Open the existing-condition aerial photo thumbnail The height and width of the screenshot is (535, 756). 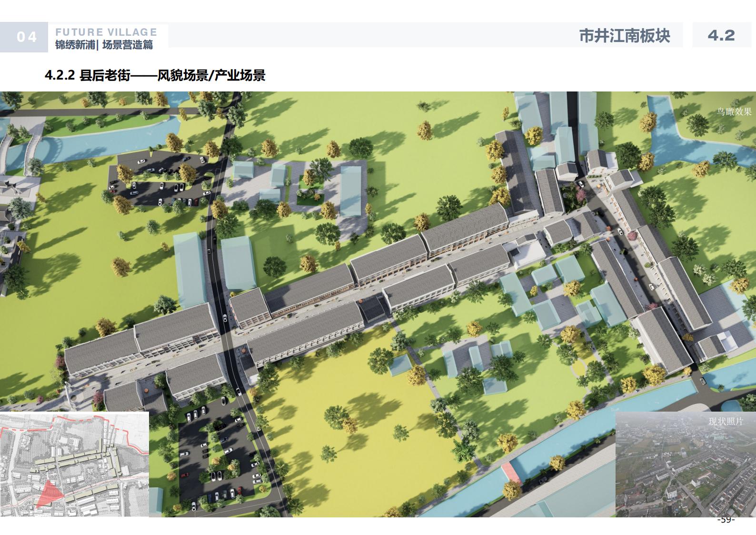(686, 464)
